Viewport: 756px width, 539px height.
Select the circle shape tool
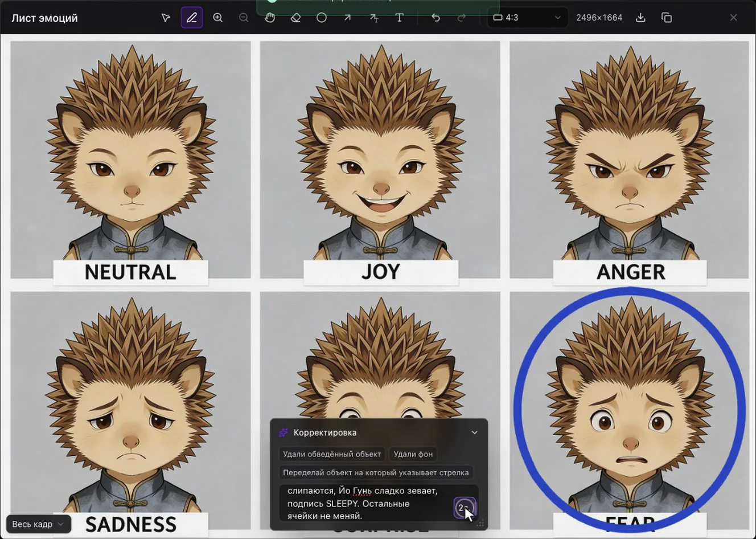pyautogui.click(x=322, y=18)
